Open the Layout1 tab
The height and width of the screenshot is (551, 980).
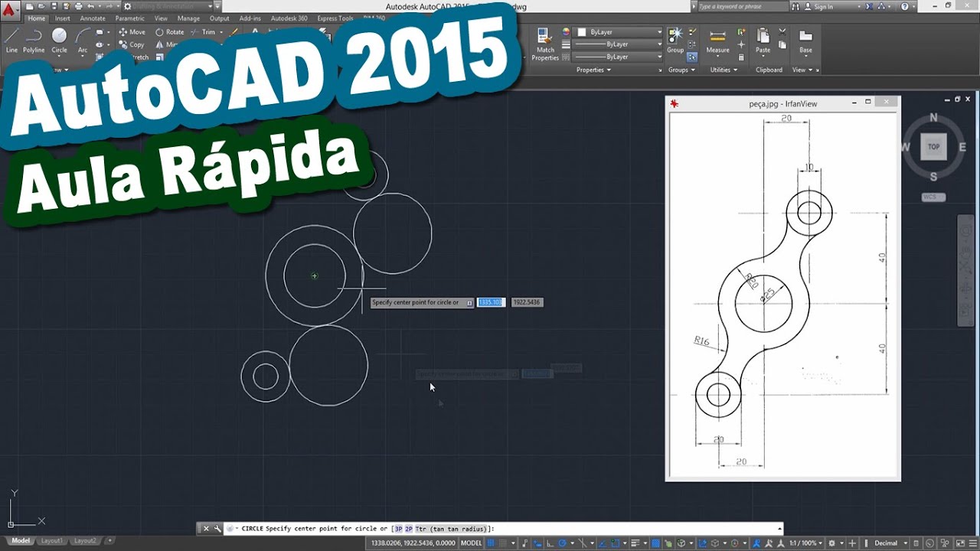pyautogui.click(x=51, y=541)
